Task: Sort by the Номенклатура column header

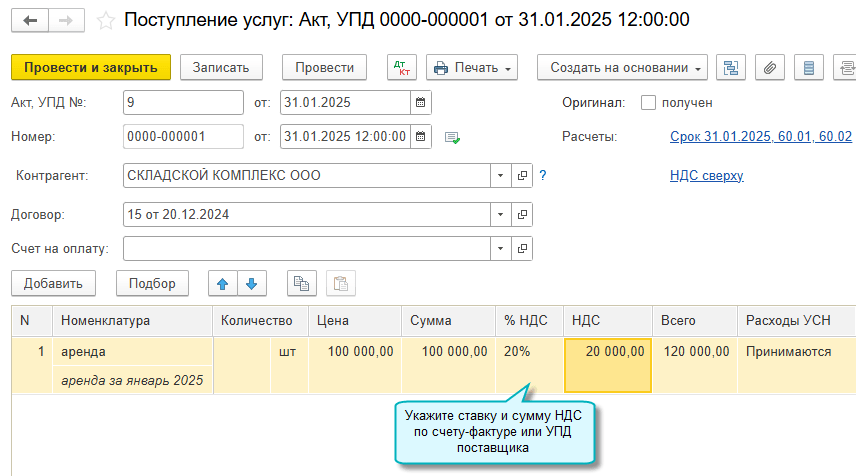Action: pyautogui.click(x=133, y=320)
